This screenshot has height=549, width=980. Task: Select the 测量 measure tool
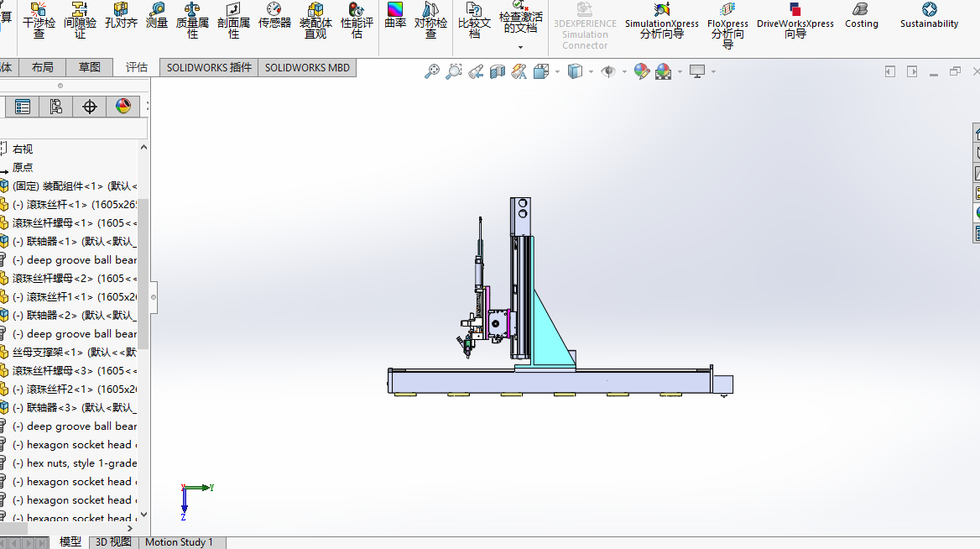(x=157, y=16)
